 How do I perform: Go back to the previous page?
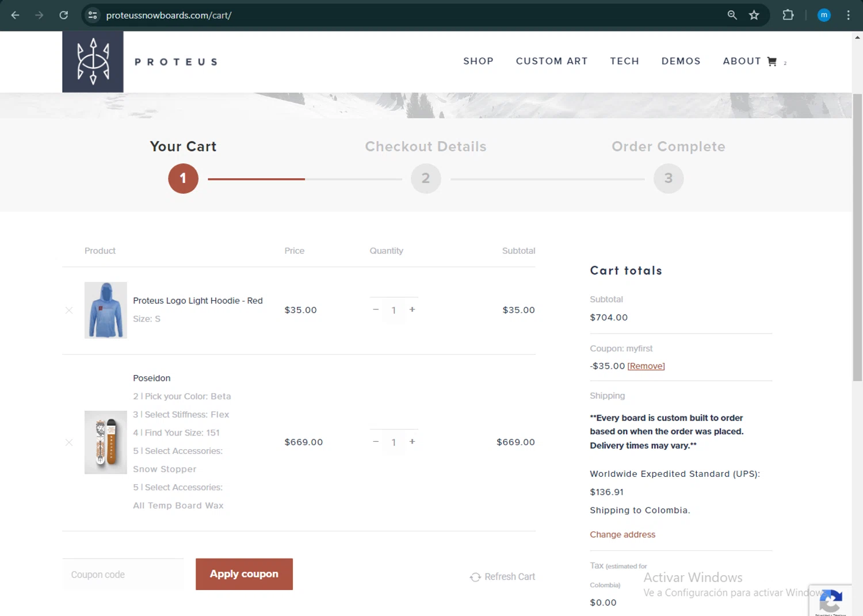coord(16,15)
